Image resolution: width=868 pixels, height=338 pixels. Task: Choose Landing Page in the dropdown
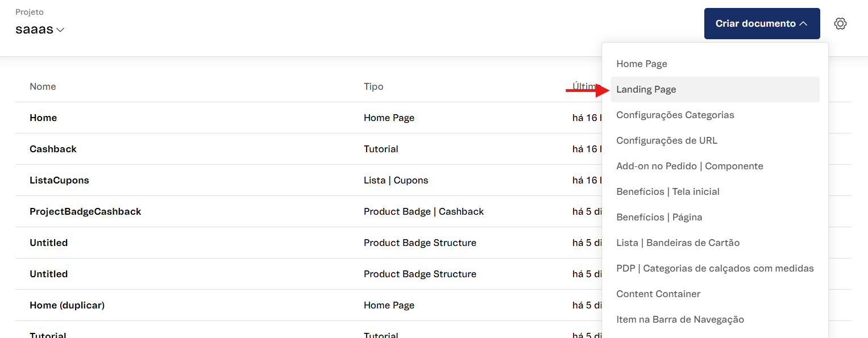646,89
